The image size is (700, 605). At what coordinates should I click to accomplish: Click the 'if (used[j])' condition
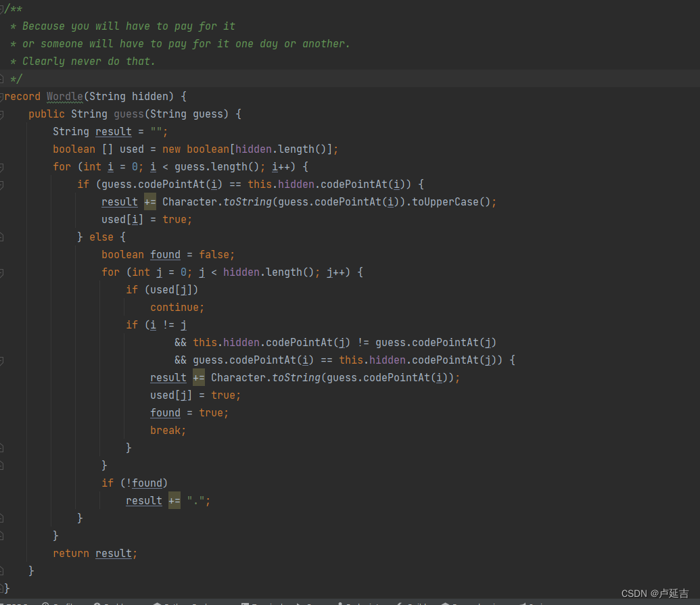click(162, 290)
